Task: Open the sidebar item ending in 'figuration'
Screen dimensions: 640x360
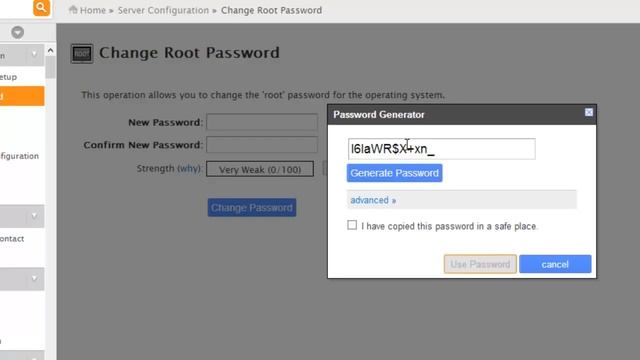Action: [x=20, y=156]
